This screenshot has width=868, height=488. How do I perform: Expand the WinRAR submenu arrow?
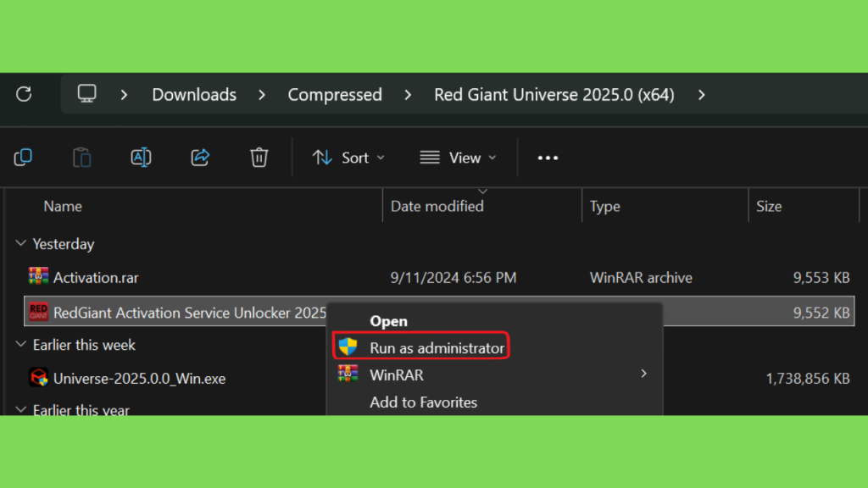[644, 374]
